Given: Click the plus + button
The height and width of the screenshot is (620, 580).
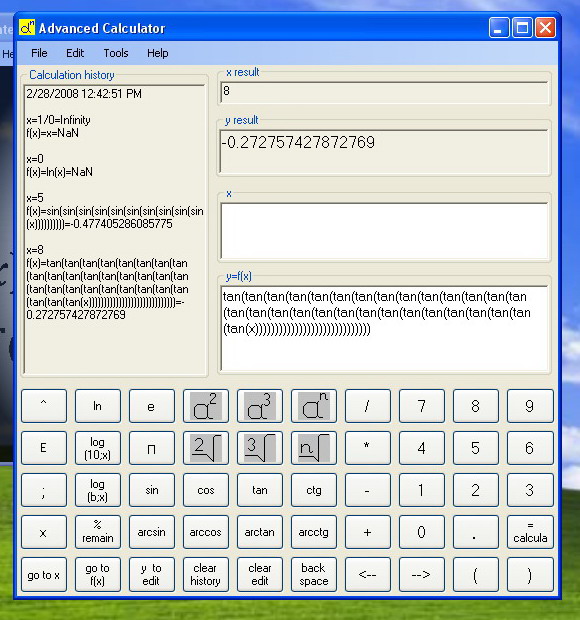Looking at the screenshot, I should 368,532.
